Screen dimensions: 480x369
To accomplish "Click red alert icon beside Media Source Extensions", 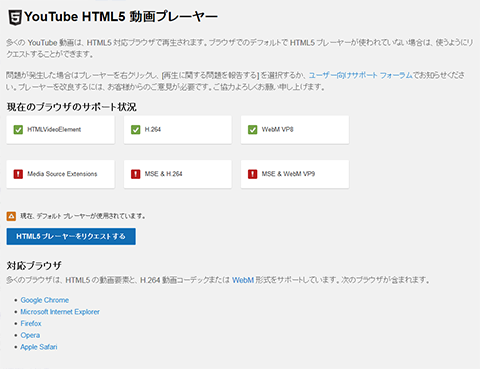I will tap(18, 174).
